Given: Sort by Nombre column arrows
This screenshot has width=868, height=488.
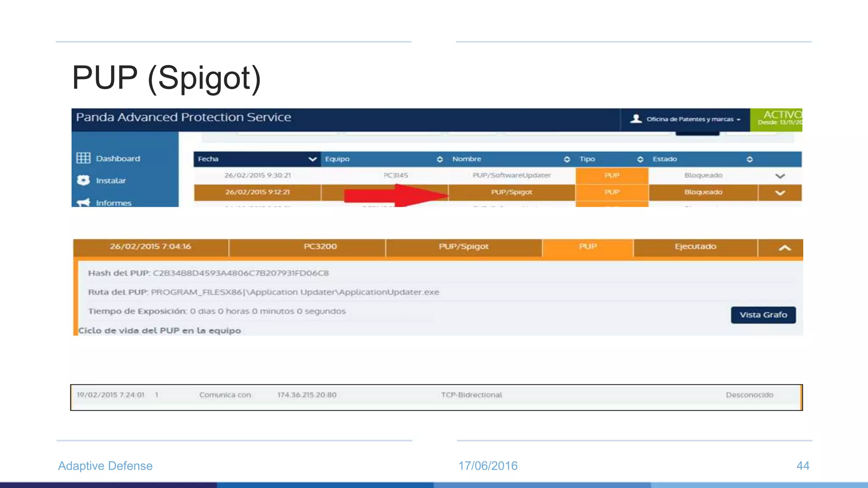Looking at the screenshot, I should coord(567,159).
